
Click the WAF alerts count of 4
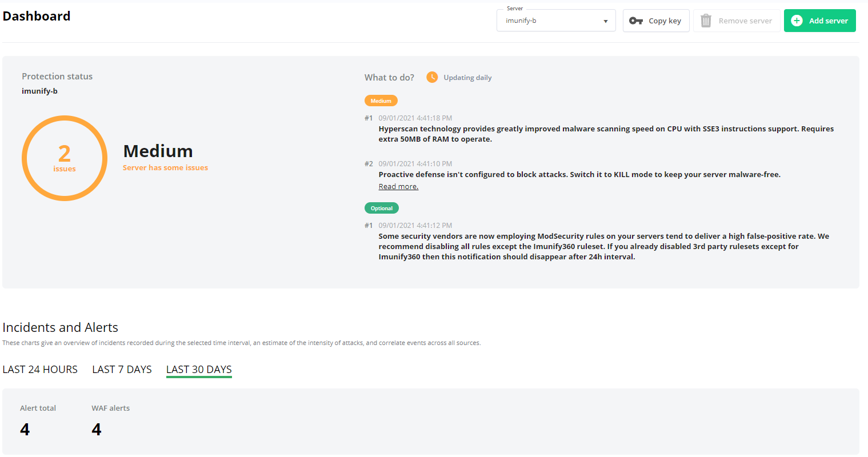click(96, 428)
